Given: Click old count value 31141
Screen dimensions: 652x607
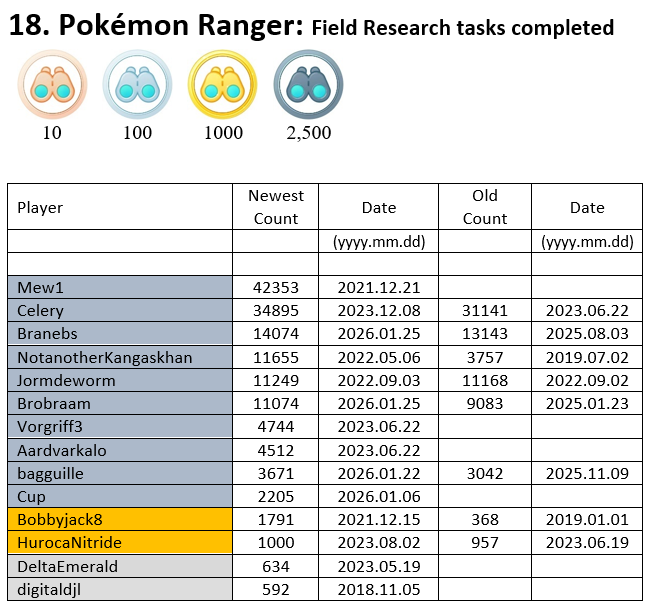Looking at the screenshot, I should pos(485,311).
